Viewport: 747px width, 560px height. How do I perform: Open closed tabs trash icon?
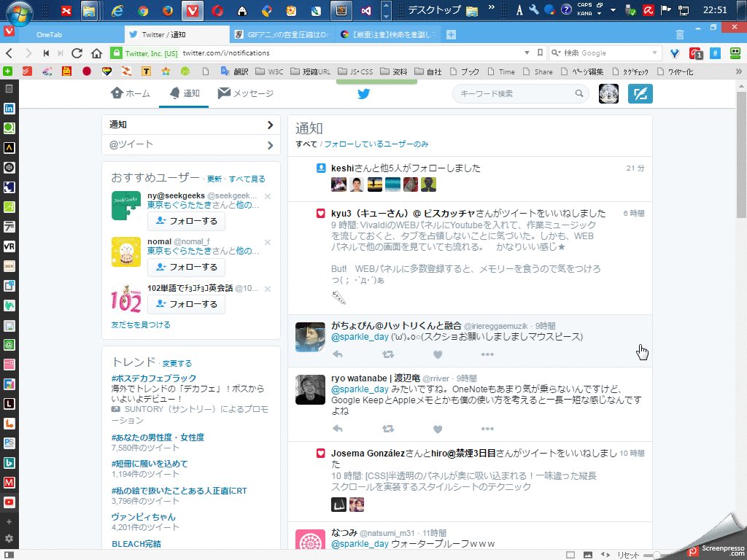point(680,34)
